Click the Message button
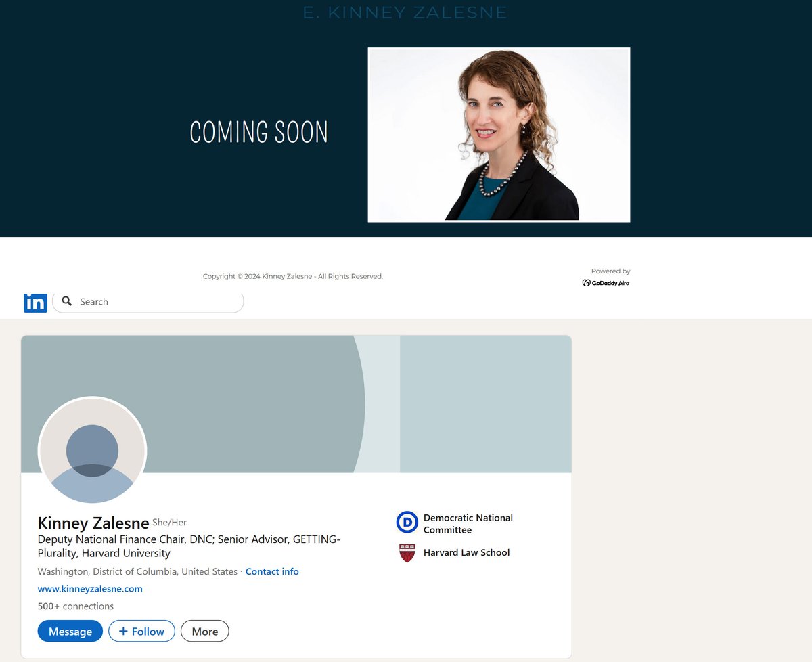The width and height of the screenshot is (812, 662). point(70,632)
